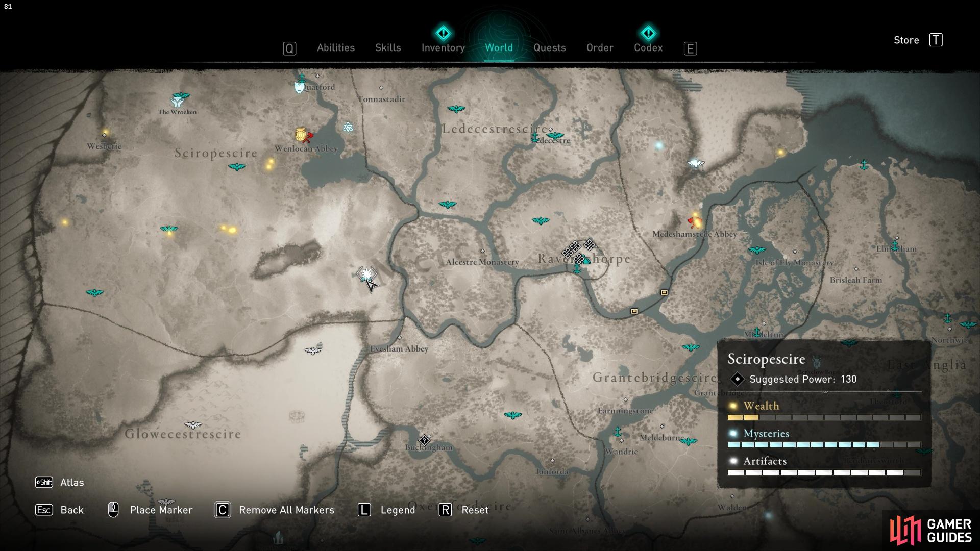Select the Wesberie location label
Screen dimensions: 980x551
104,146
